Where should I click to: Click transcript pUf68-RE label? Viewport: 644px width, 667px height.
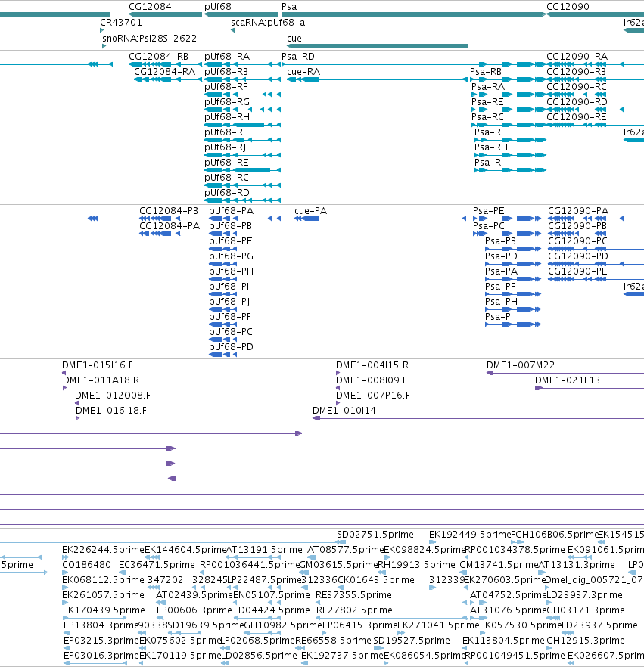coord(226,163)
